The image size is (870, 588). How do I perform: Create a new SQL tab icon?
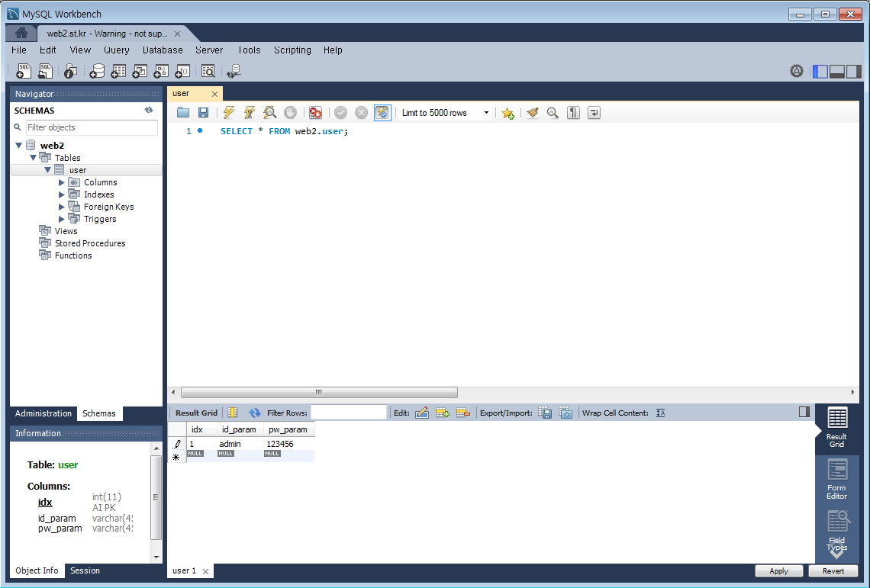pos(24,71)
